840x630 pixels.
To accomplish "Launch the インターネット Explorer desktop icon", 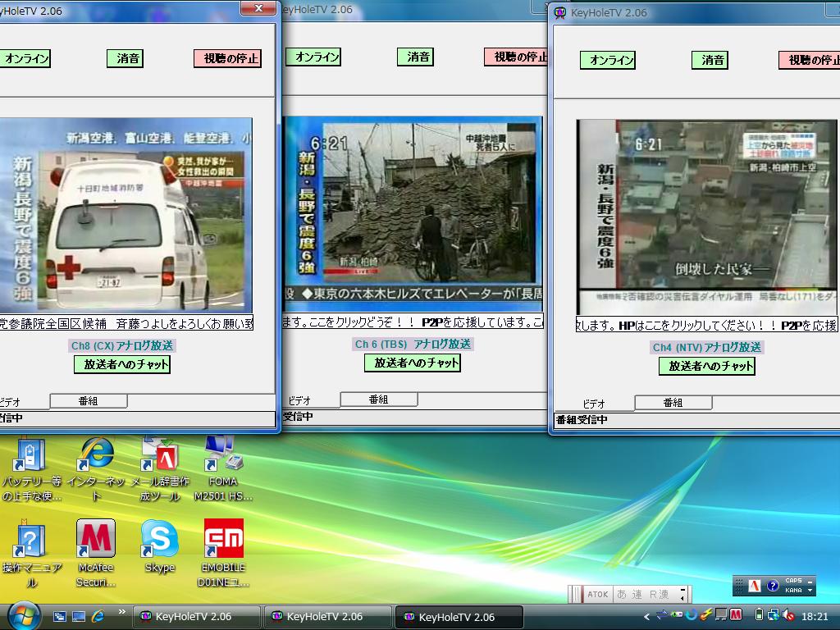I will click(x=97, y=470).
